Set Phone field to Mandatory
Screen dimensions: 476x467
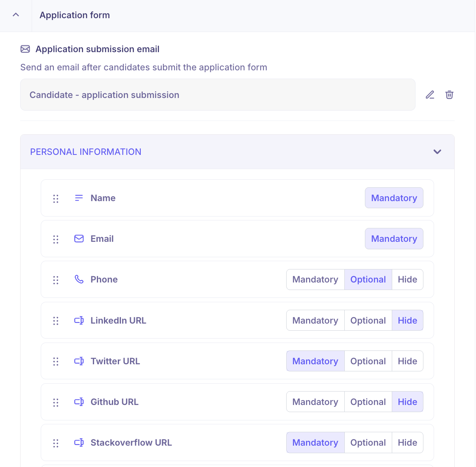[315, 279]
